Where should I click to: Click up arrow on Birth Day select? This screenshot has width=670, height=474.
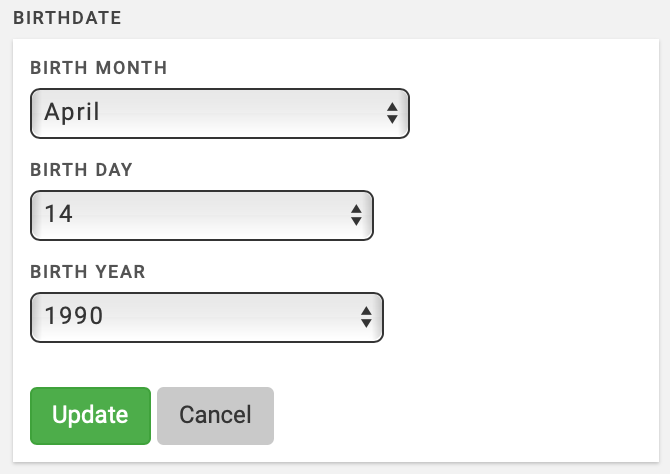[x=356, y=208]
